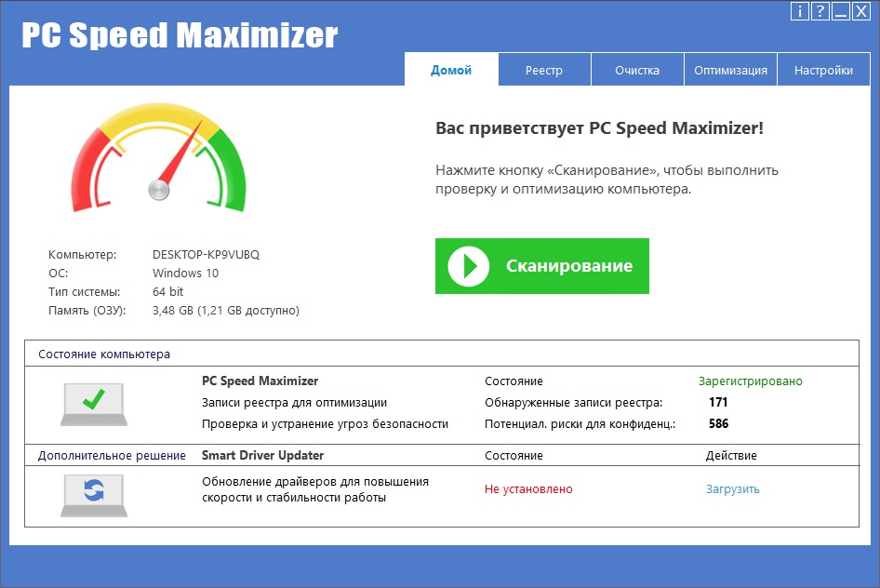Click the play arrow icon on the scan button
The height and width of the screenshot is (588, 880).
[x=469, y=266]
